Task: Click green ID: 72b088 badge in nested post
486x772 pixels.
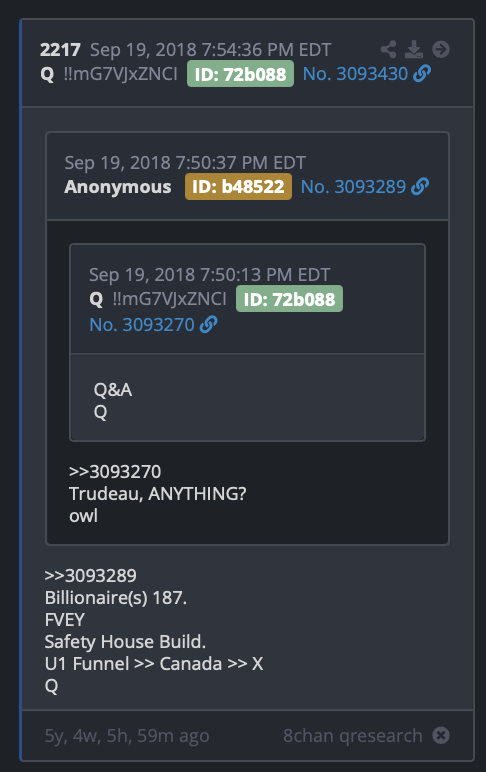Action: point(290,299)
